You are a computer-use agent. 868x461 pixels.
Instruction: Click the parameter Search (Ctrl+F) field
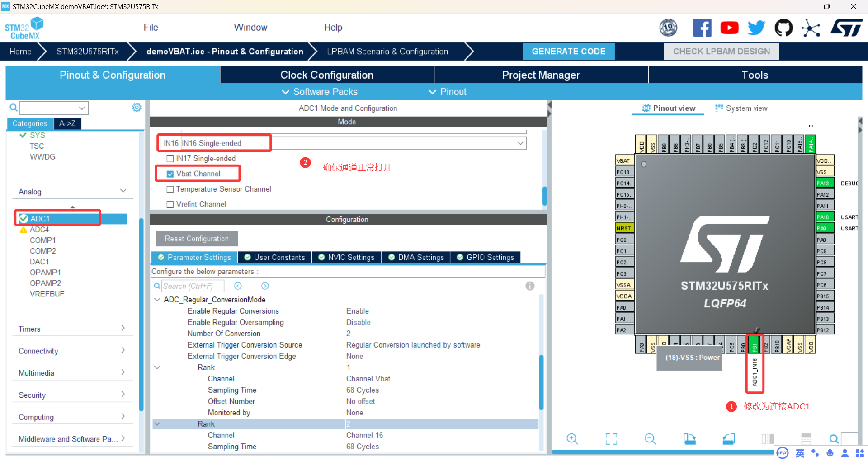(x=193, y=286)
